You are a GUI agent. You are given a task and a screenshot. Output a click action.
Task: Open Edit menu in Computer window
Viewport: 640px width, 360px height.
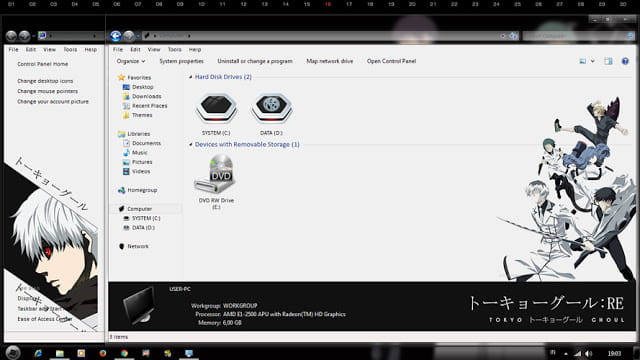(135, 49)
